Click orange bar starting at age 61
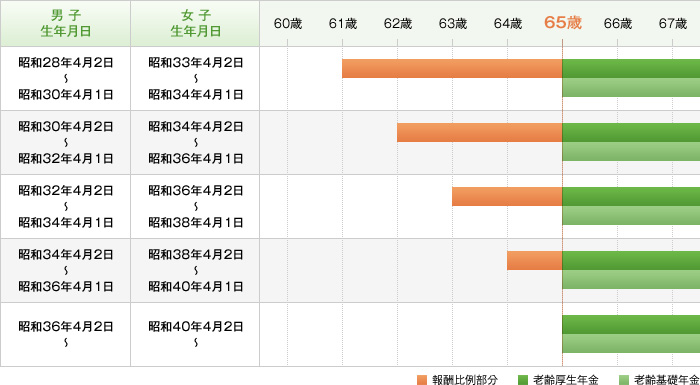This screenshot has height=385, width=700. [452, 69]
